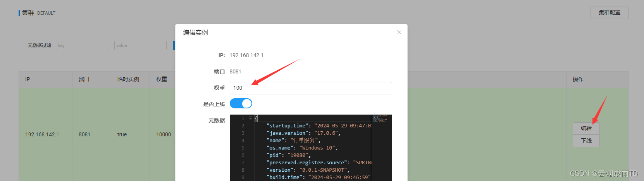Collapse the JSON fold marker on line 1

[250, 118]
